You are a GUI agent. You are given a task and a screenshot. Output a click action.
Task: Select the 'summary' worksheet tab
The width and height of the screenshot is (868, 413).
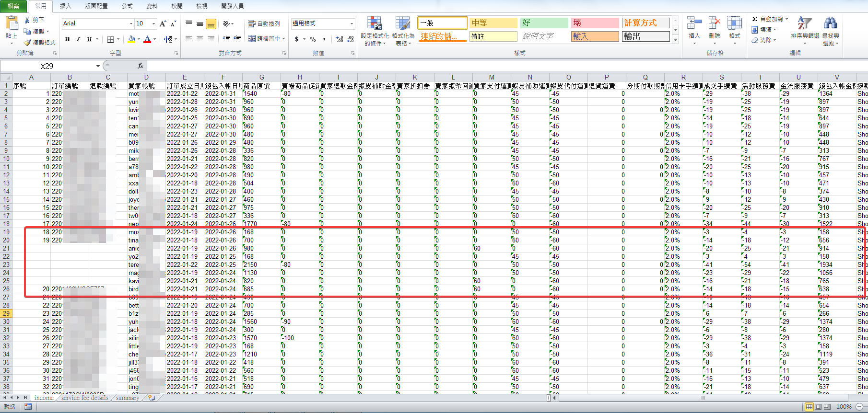(x=128, y=398)
